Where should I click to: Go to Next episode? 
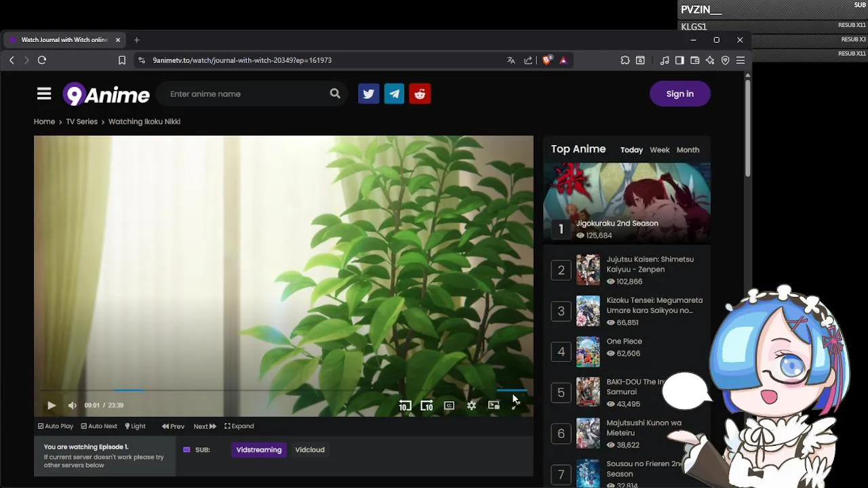205,426
